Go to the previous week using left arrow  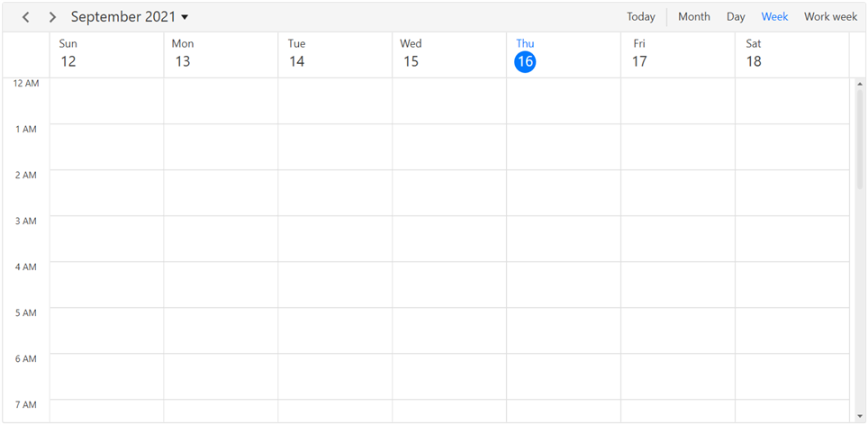26,17
